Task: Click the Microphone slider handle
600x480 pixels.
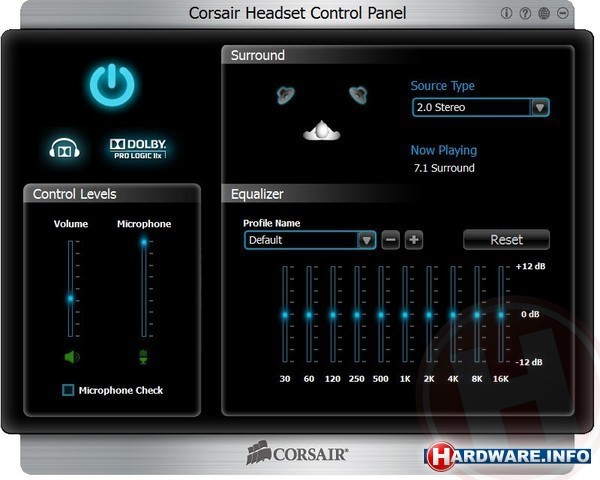Action: pos(144,242)
